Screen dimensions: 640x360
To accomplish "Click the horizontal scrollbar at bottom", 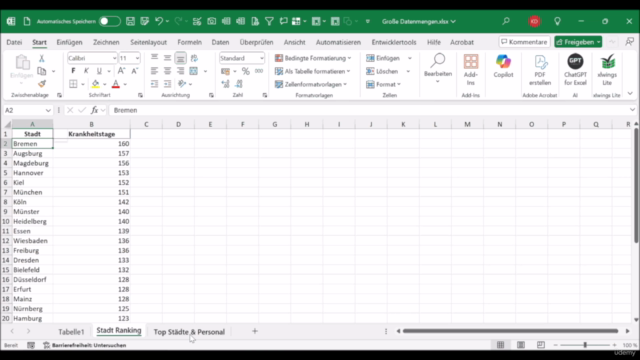I will click(x=510, y=331).
